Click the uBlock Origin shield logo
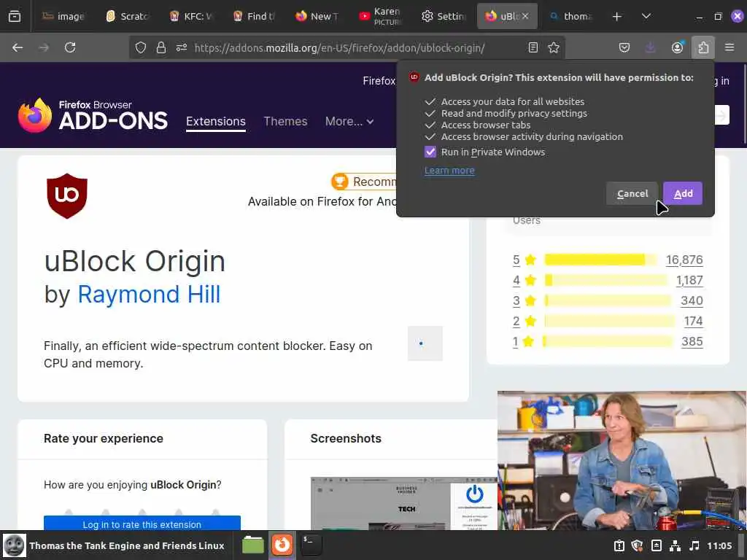747x560 pixels. [67, 195]
